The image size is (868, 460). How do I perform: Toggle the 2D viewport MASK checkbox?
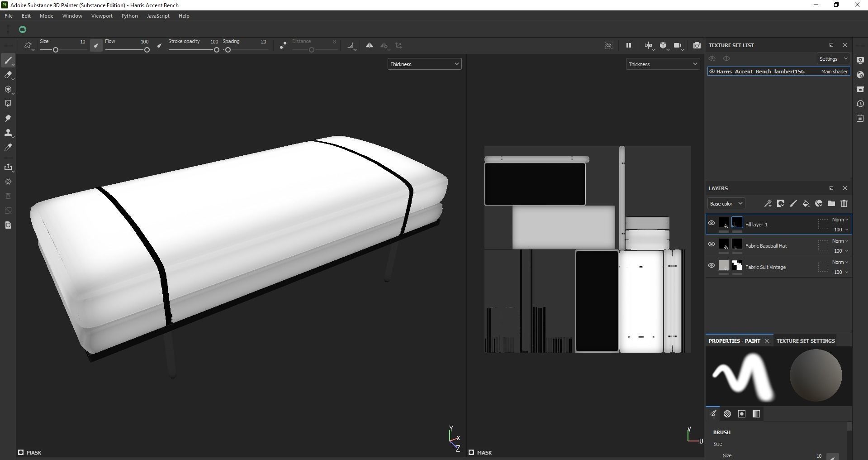coord(471,452)
